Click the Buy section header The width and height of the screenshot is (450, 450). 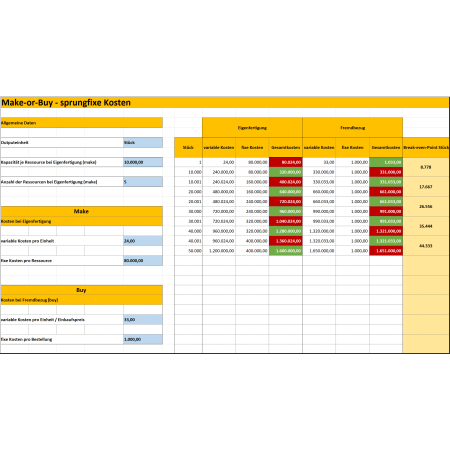click(81, 290)
